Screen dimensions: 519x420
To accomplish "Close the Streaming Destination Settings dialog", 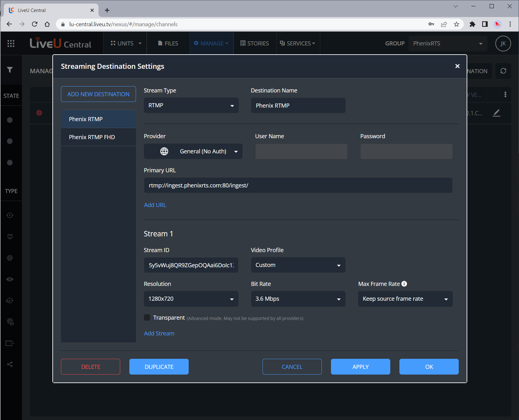I will click(x=457, y=66).
